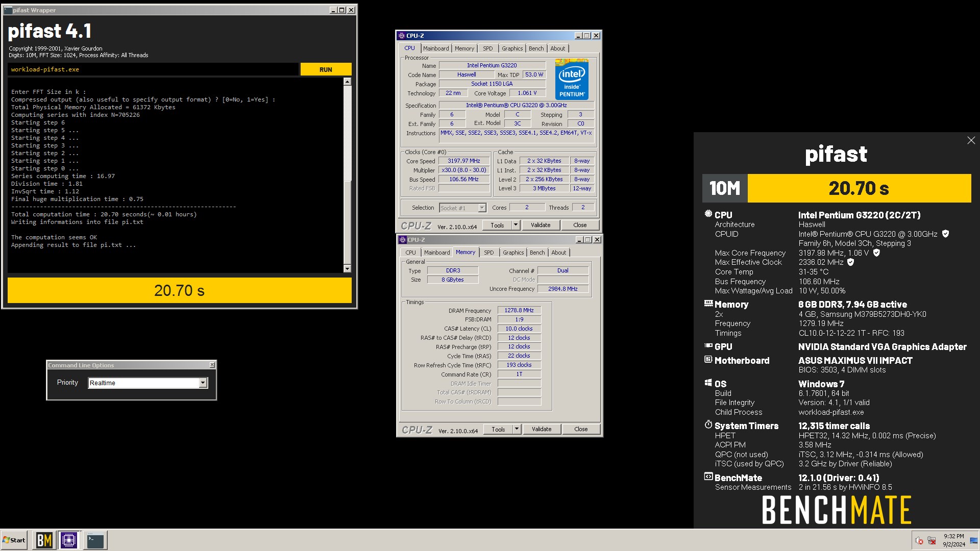Click Core Speed value 3197.97 MHz

tap(464, 161)
